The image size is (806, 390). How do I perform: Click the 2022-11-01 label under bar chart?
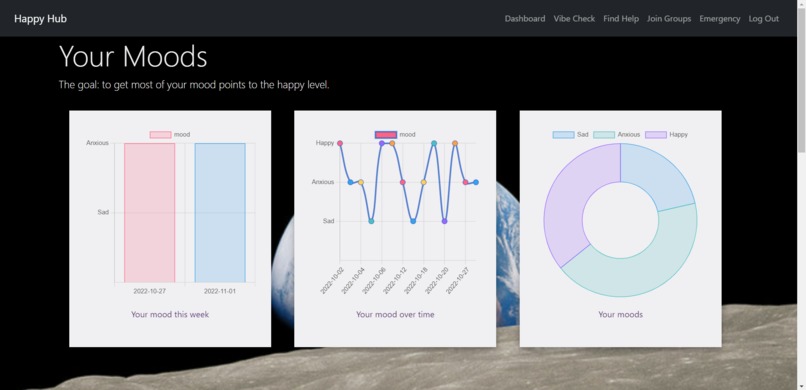220,291
